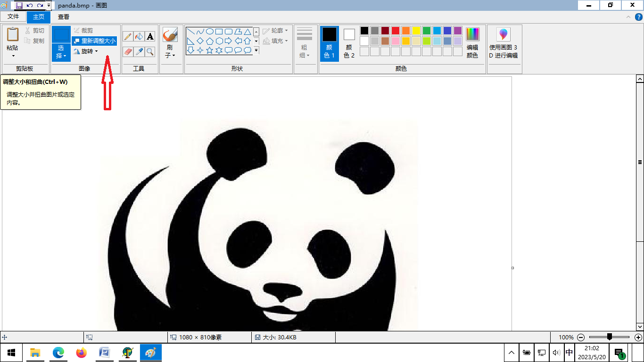644x362 pixels.
Task: Select the Magnifier tool
Action: coord(150,51)
